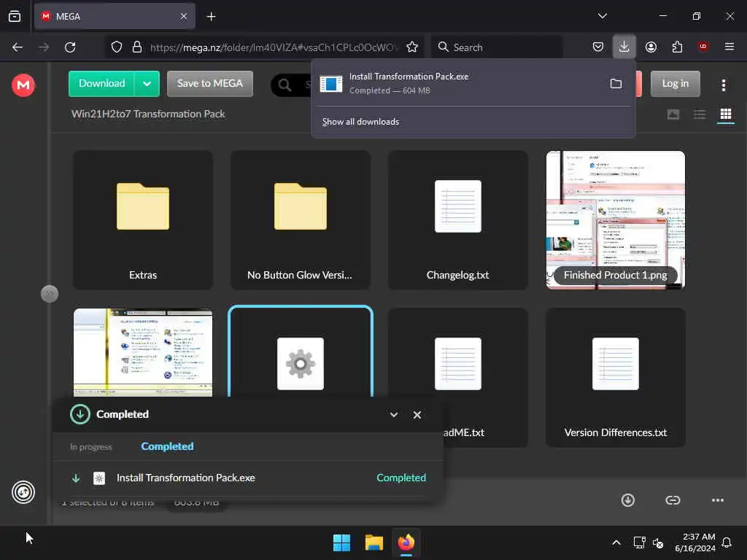
Task: Open a new browser tab
Action: [211, 17]
